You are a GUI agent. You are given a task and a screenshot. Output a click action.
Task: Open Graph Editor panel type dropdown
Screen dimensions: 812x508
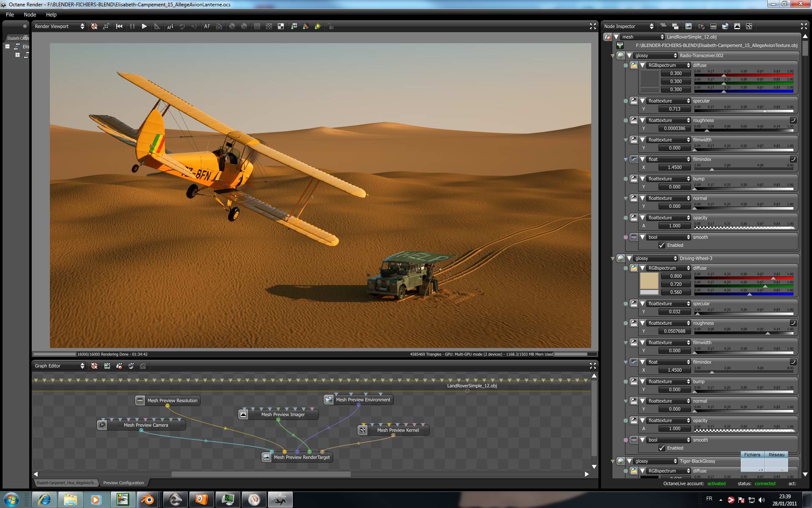(x=59, y=366)
